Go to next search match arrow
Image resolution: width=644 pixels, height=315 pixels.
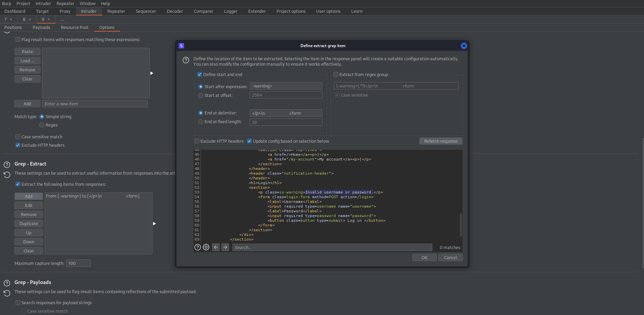[225, 247]
